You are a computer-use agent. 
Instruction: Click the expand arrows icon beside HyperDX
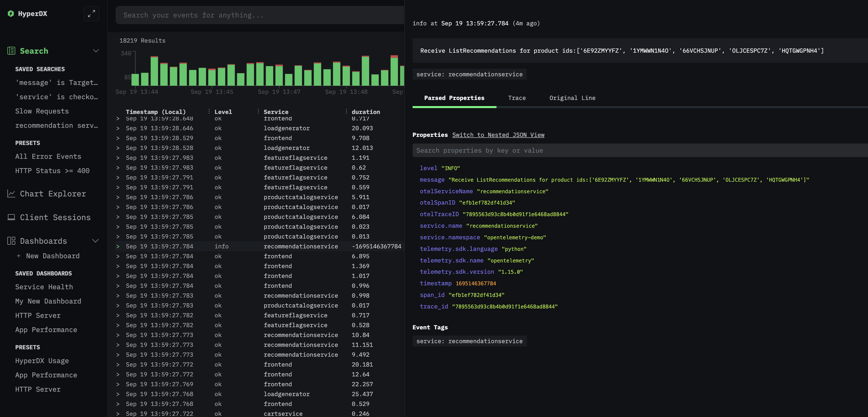coord(91,14)
